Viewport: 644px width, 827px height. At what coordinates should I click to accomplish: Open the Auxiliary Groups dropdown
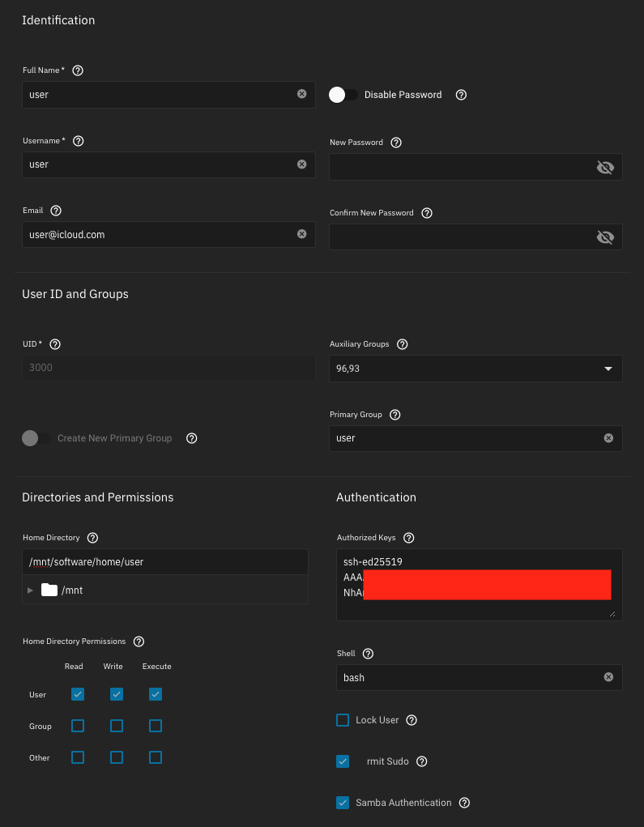click(x=608, y=369)
